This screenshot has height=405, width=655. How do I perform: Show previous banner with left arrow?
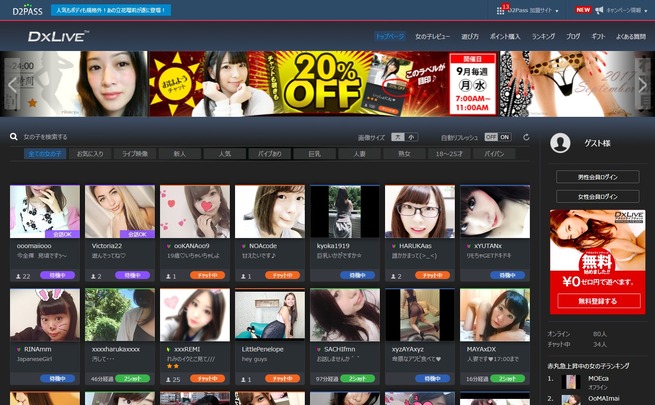coord(12,85)
